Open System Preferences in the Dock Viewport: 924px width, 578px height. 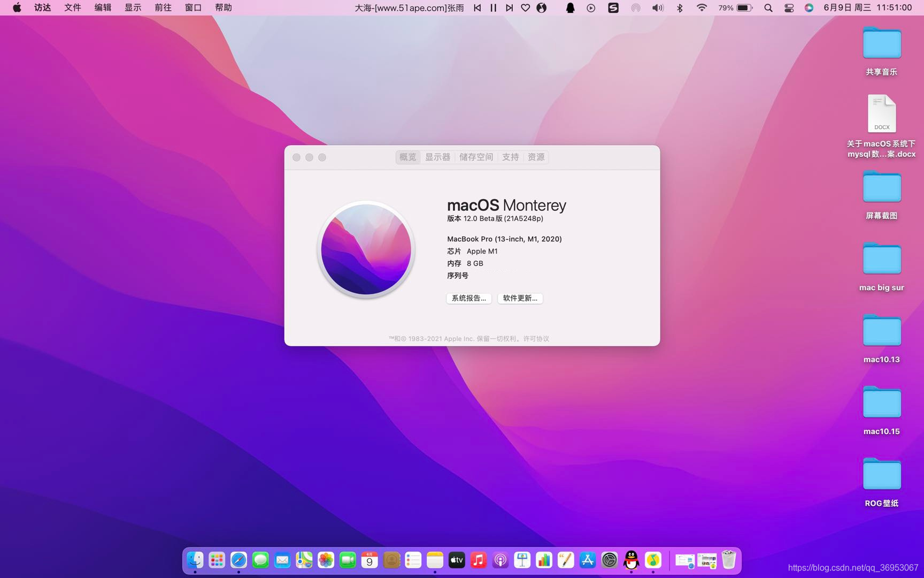click(x=610, y=560)
